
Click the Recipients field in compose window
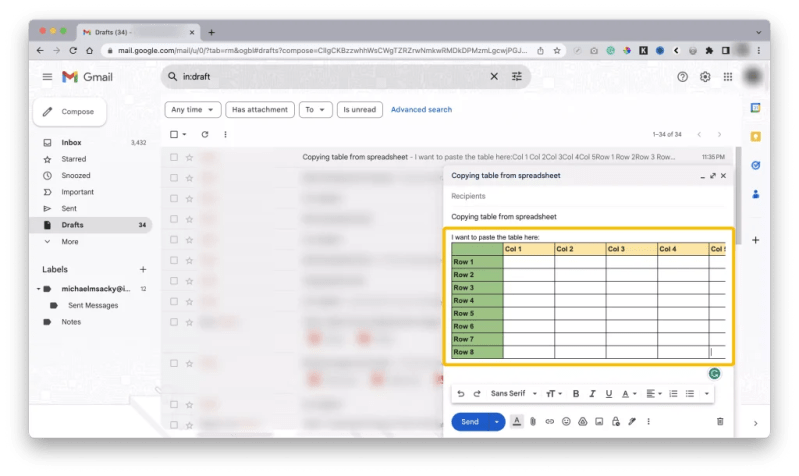tap(588, 196)
